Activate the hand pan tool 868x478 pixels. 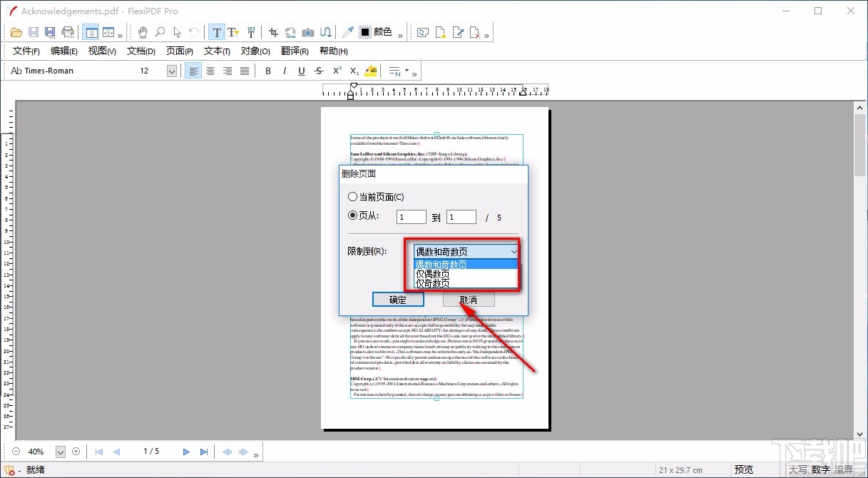[x=143, y=32]
